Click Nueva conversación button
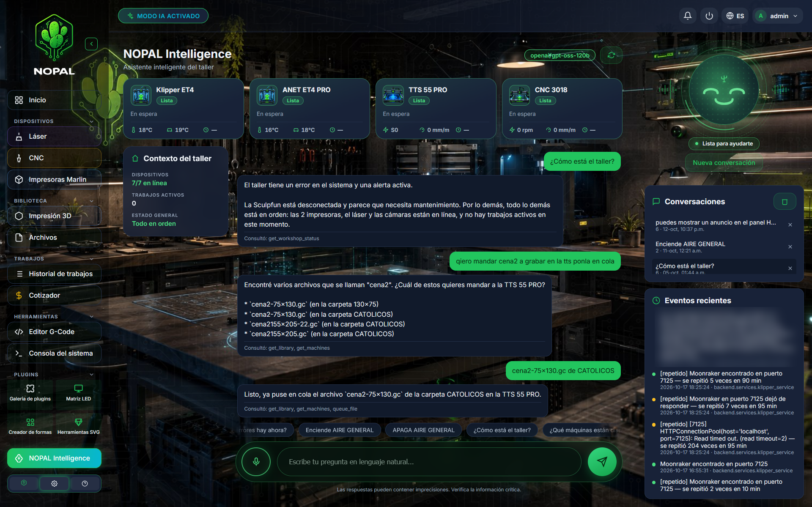 (724, 163)
